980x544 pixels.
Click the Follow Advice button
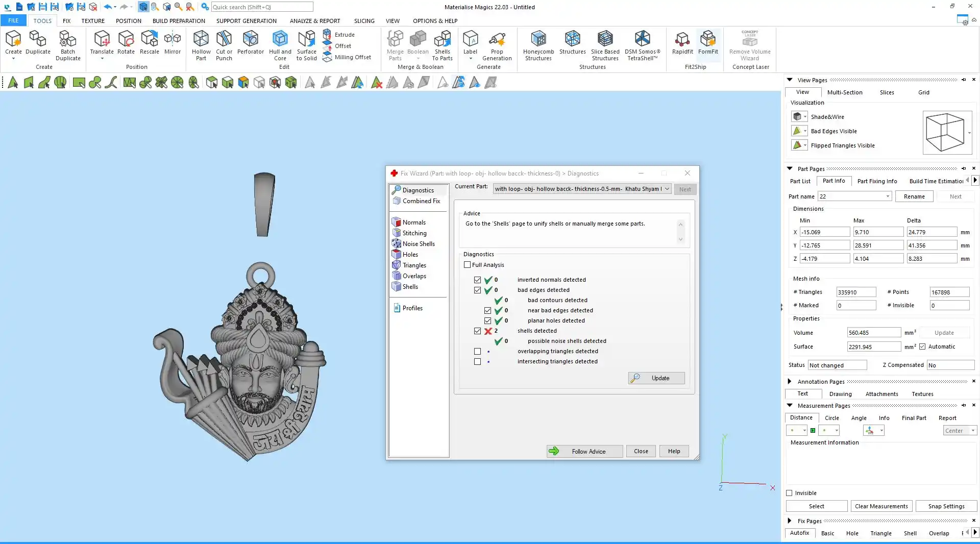pos(584,451)
